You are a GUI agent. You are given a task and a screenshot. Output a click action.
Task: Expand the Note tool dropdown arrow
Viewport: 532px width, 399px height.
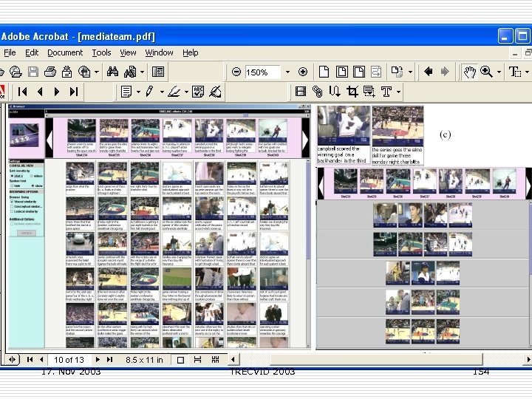[138, 92]
